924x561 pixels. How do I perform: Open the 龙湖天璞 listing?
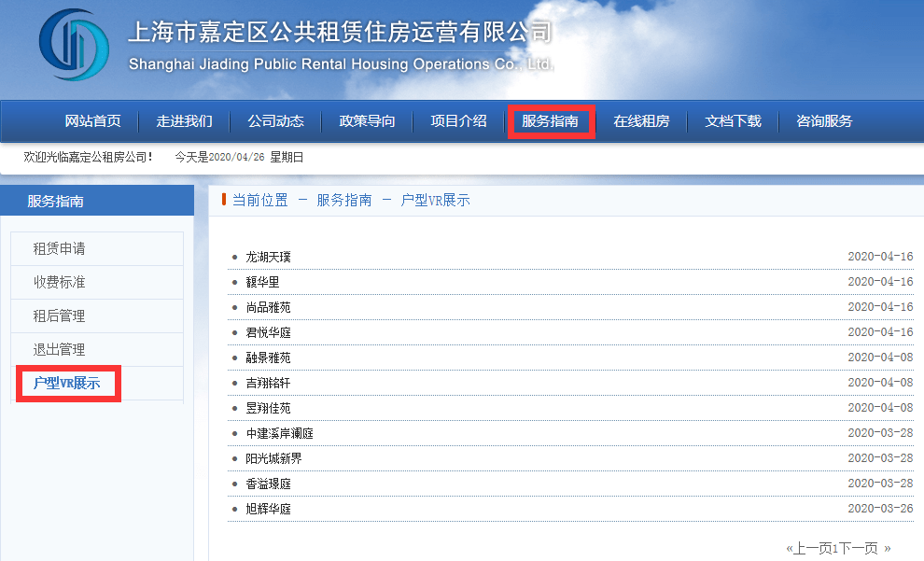[268, 257]
